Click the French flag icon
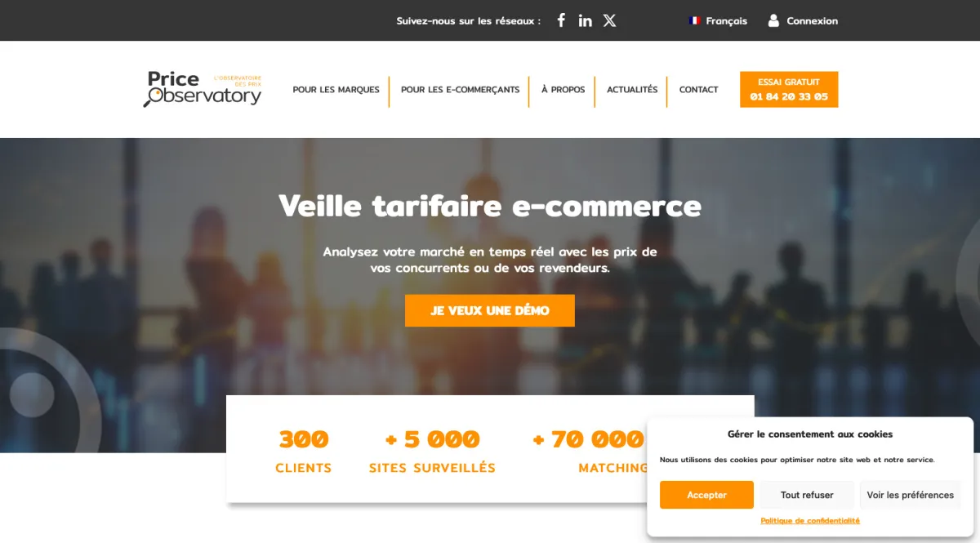The width and height of the screenshot is (980, 543). click(695, 21)
